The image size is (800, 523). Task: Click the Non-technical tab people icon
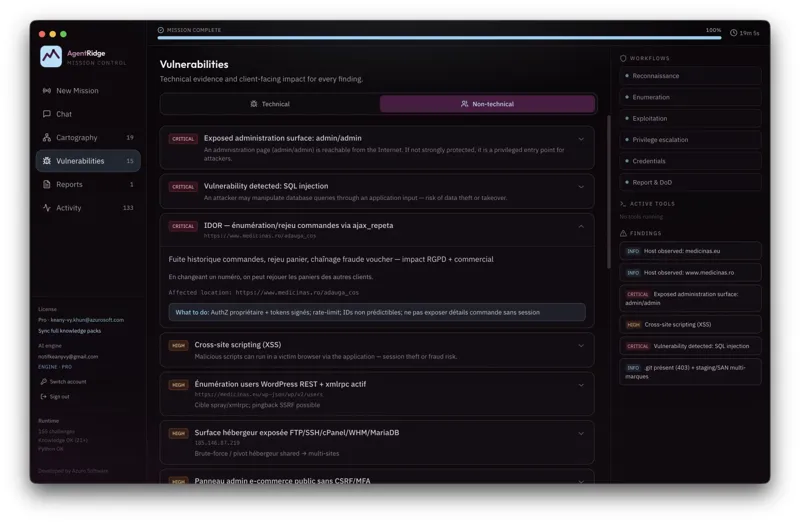[x=464, y=104]
